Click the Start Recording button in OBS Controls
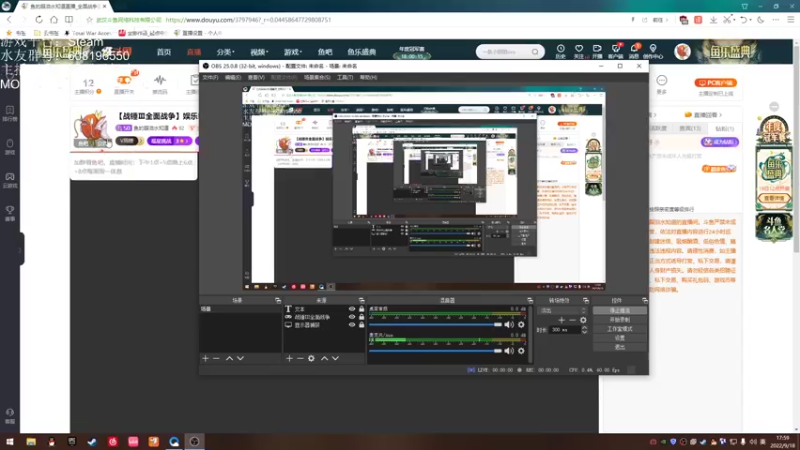 (x=619, y=320)
